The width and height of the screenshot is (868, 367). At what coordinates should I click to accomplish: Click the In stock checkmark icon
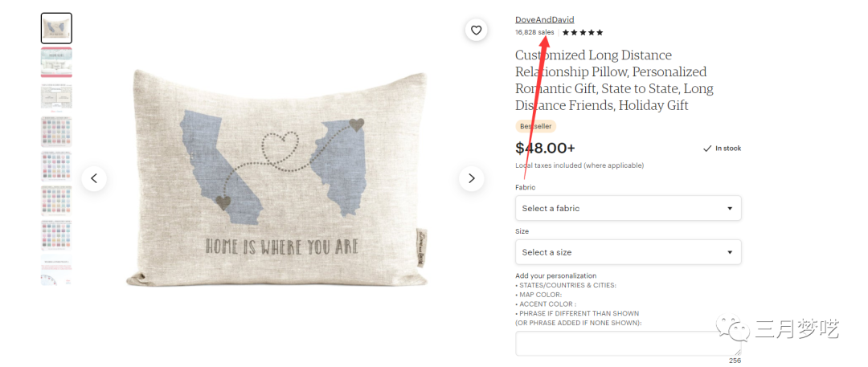[x=707, y=149]
